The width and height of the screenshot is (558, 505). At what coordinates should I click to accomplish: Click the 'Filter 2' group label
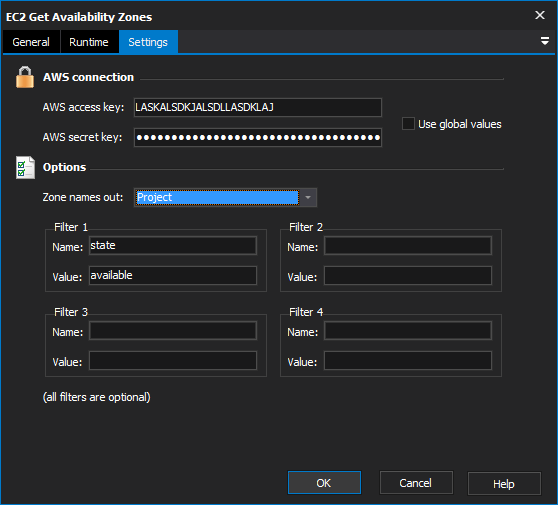(306, 227)
